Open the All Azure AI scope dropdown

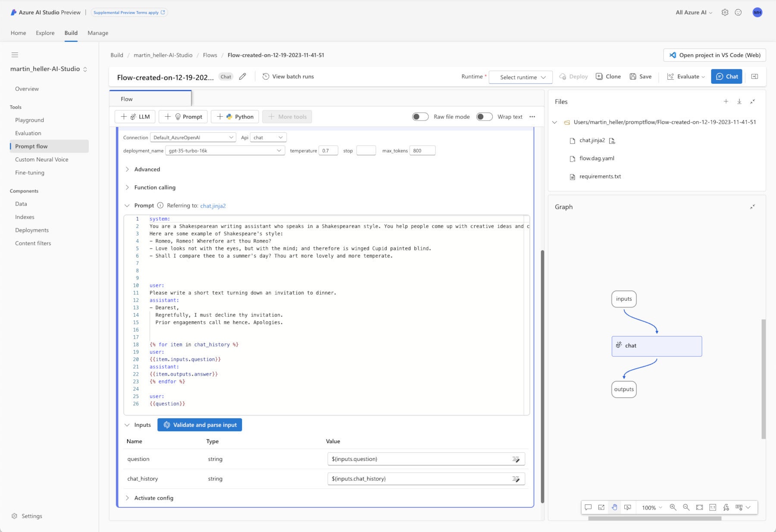(694, 12)
